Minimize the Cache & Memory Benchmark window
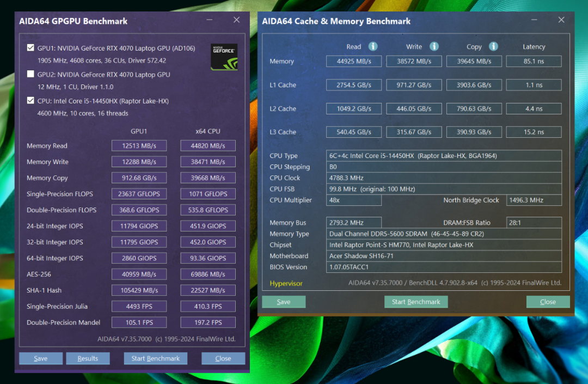This screenshot has width=588, height=384. pyautogui.click(x=534, y=20)
